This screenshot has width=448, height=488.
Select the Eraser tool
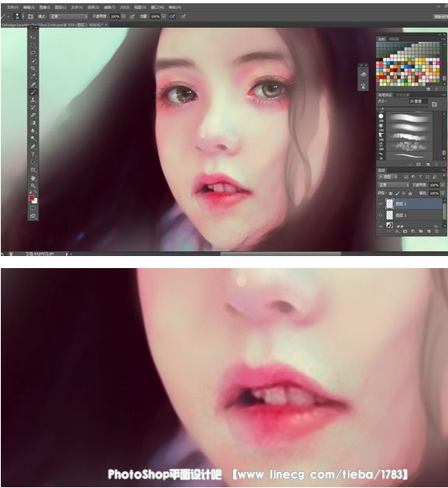click(x=33, y=115)
